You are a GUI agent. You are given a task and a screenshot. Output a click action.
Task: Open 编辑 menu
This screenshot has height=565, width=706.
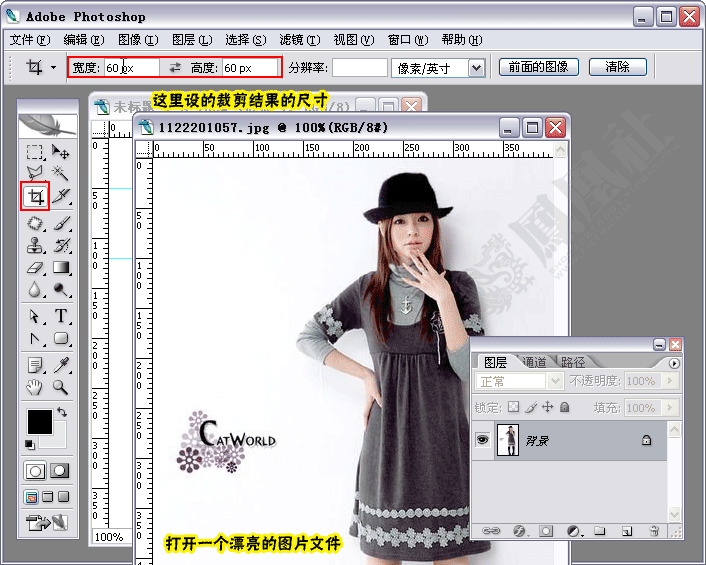coord(84,40)
